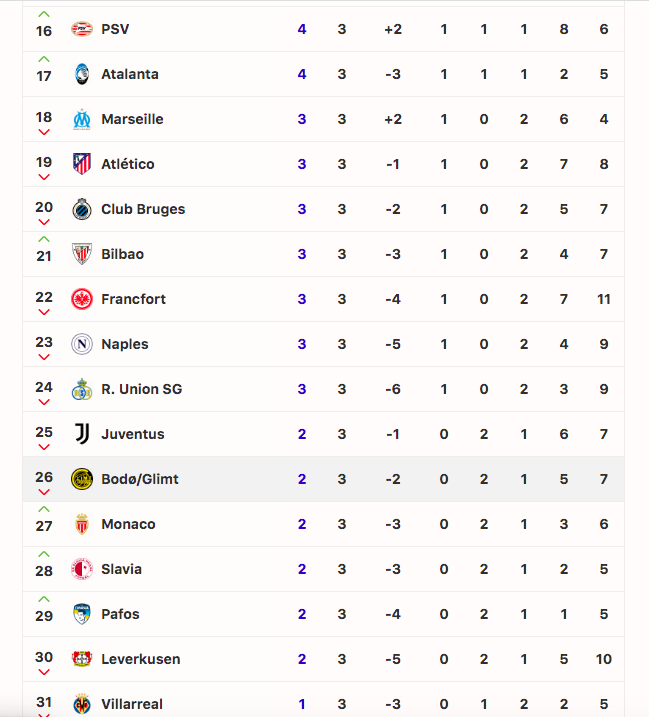Viewport: 649px width, 717px height.
Task: Click the Atlético club badge
Action: [82, 164]
